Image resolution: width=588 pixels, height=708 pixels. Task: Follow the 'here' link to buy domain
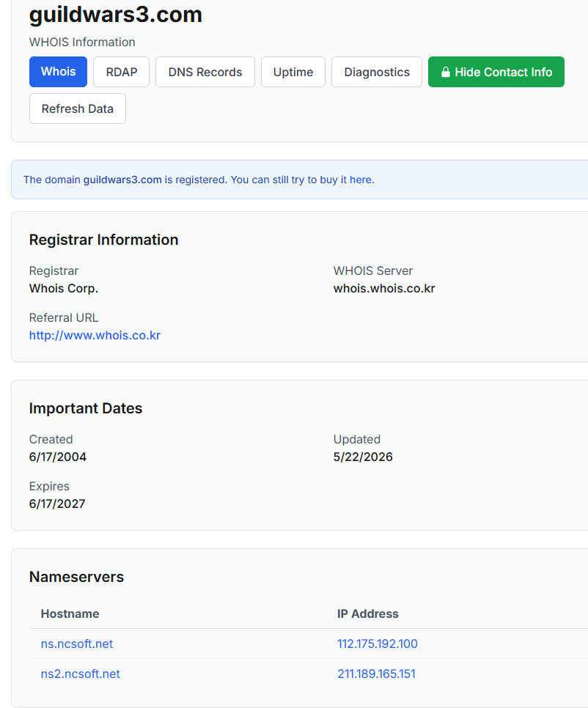pos(361,180)
